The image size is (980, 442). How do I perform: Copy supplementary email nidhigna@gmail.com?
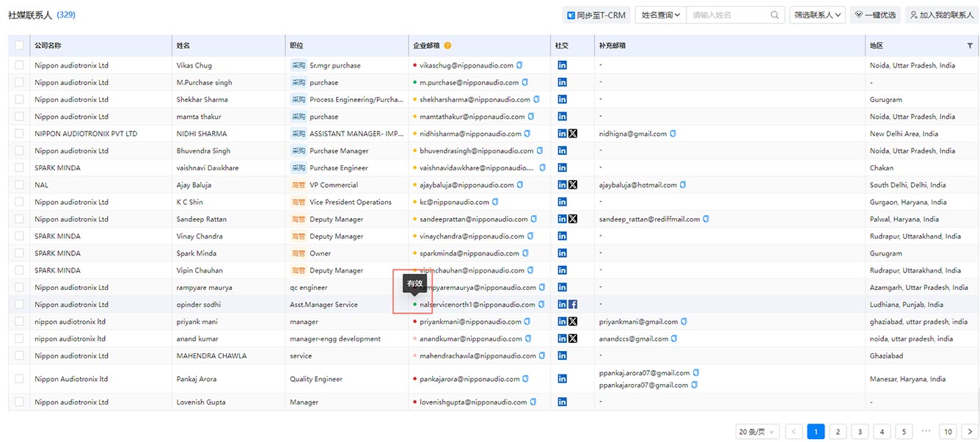point(673,134)
